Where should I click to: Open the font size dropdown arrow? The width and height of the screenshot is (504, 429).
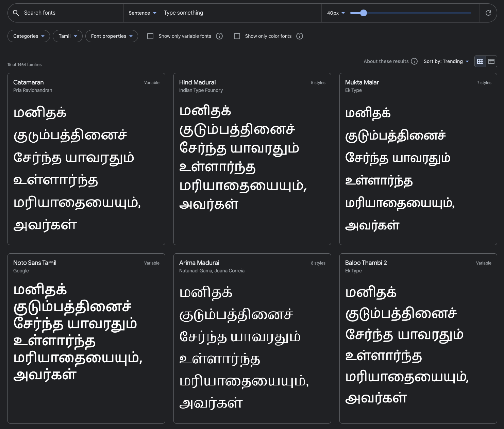pos(343,13)
